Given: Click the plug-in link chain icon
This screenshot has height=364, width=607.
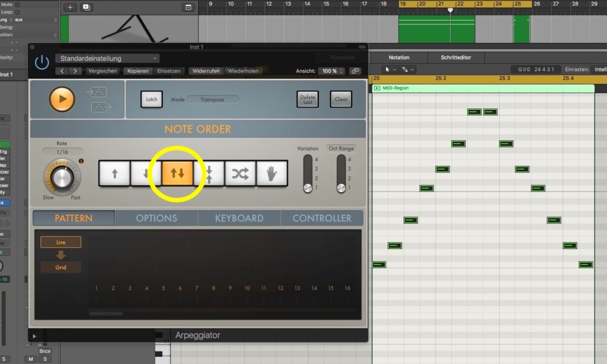Looking at the screenshot, I should (x=354, y=71).
